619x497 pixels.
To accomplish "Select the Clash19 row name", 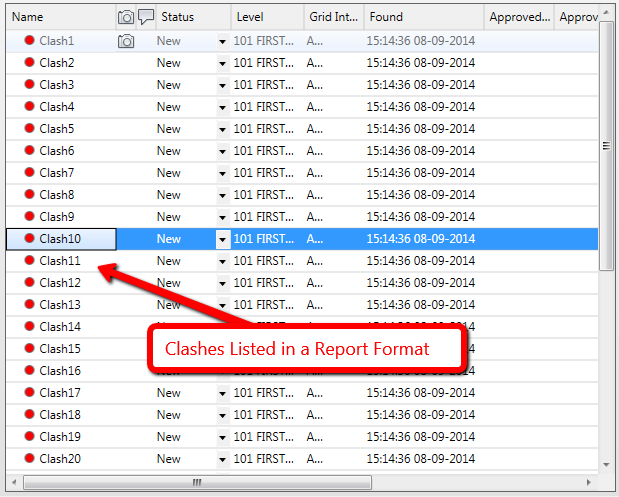I will point(60,437).
